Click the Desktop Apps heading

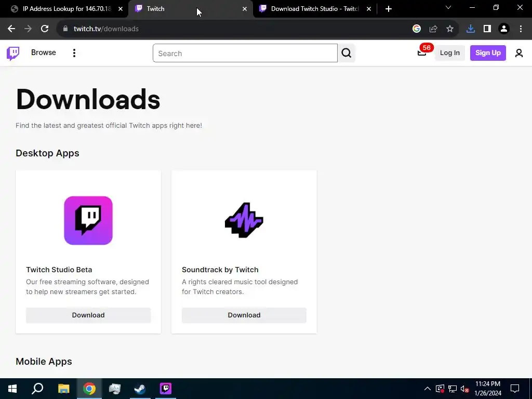[x=47, y=153]
